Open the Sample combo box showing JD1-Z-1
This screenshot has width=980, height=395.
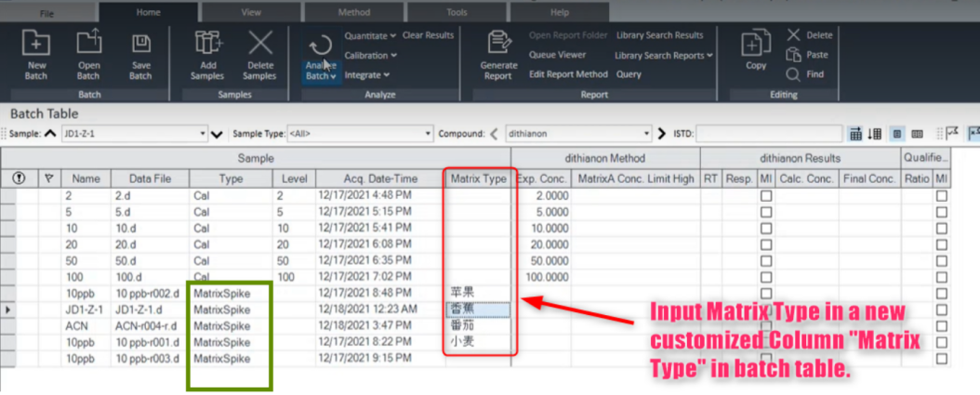[135, 134]
